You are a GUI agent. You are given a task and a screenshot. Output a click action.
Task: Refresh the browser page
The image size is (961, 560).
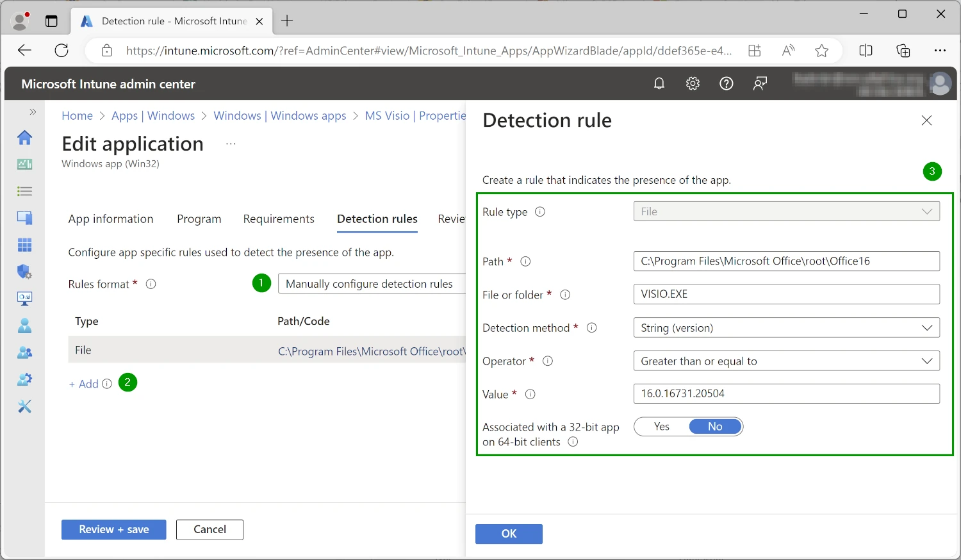click(62, 51)
